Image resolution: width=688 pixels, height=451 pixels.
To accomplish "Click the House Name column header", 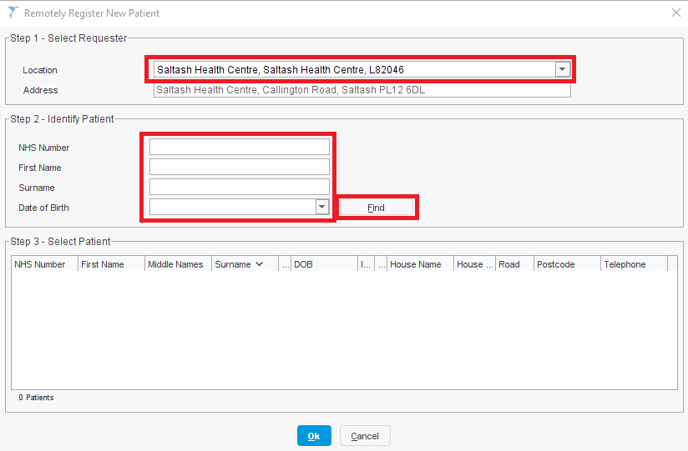I will [418, 264].
